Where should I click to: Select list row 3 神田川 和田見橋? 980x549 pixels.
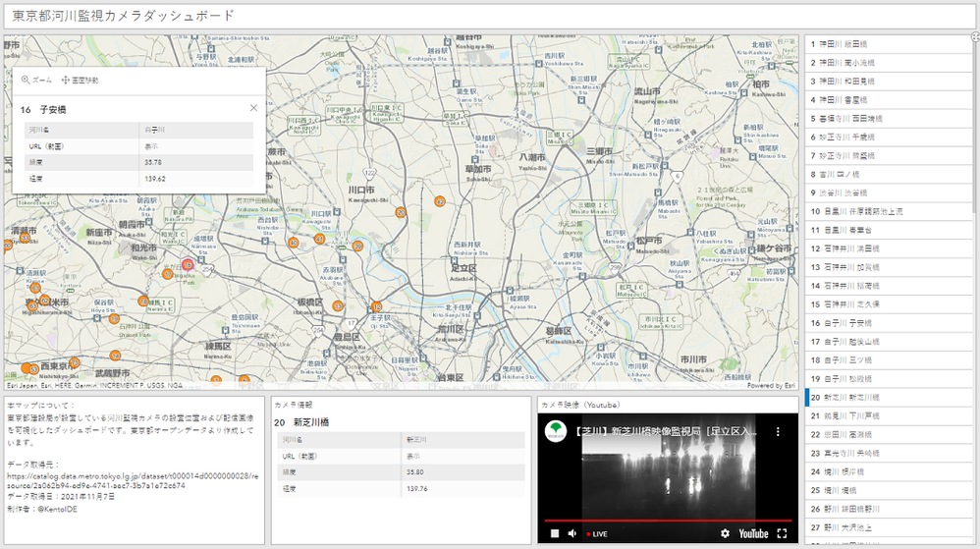[888, 82]
